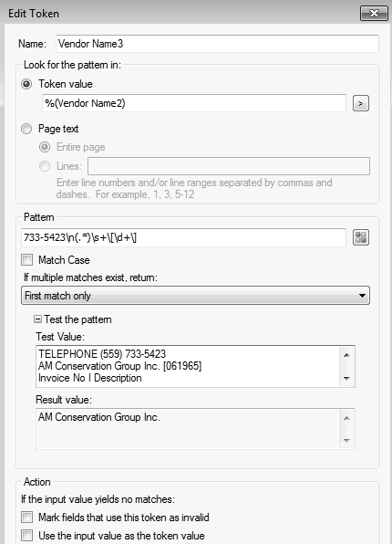Click inside the Test Value text area
The width and height of the screenshot is (392, 544).
coord(189,366)
